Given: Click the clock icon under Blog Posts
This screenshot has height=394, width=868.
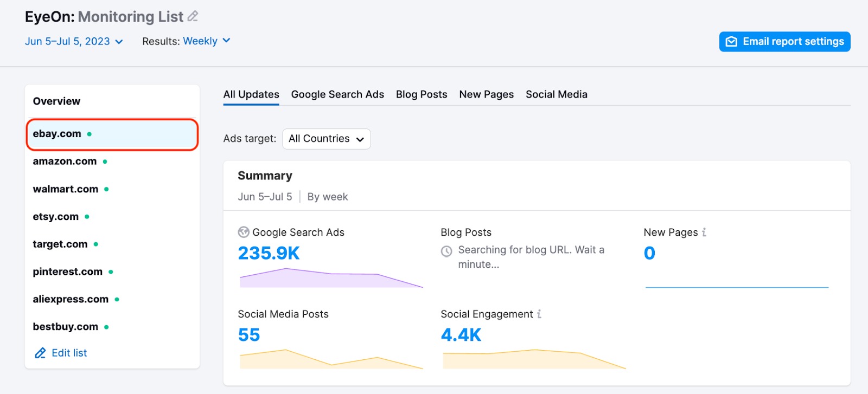Looking at the screenshot, I should (446, 251).
